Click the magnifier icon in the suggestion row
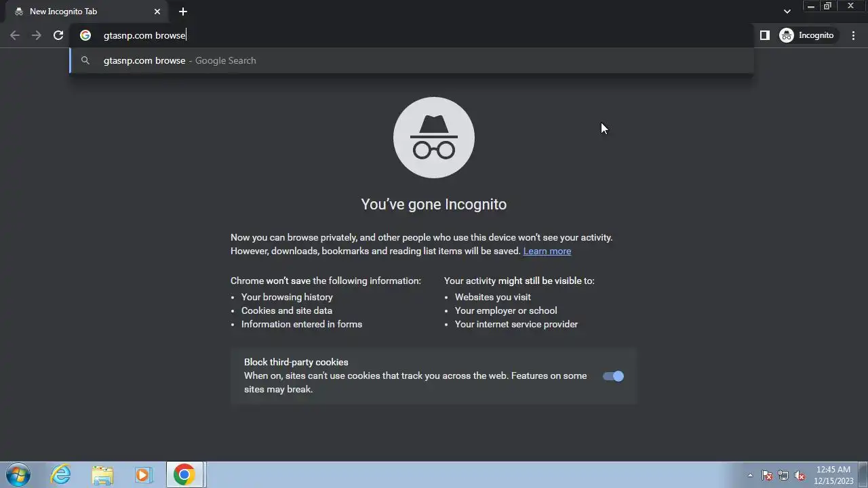868x488 pixels. [85, 60]
